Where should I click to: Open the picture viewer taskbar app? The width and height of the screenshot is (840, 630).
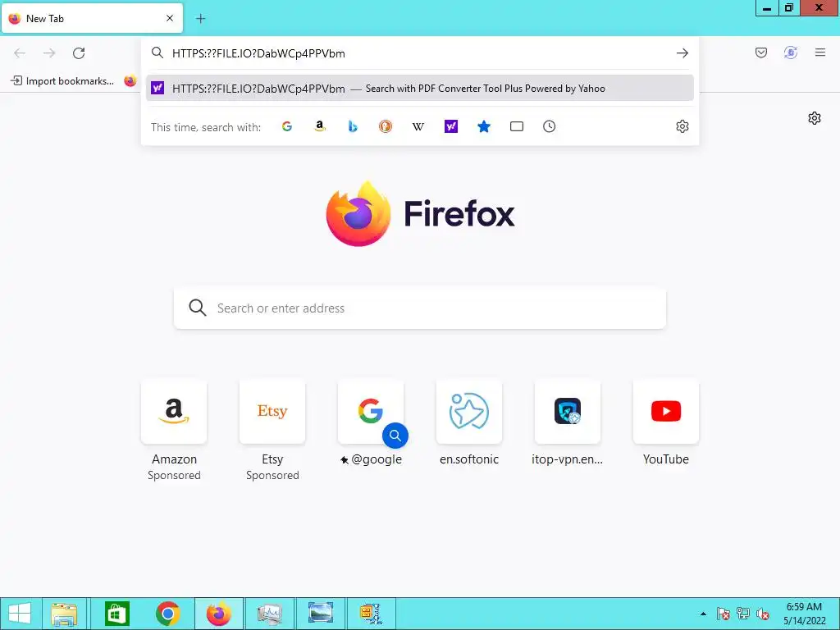click(x=321, y=614)
